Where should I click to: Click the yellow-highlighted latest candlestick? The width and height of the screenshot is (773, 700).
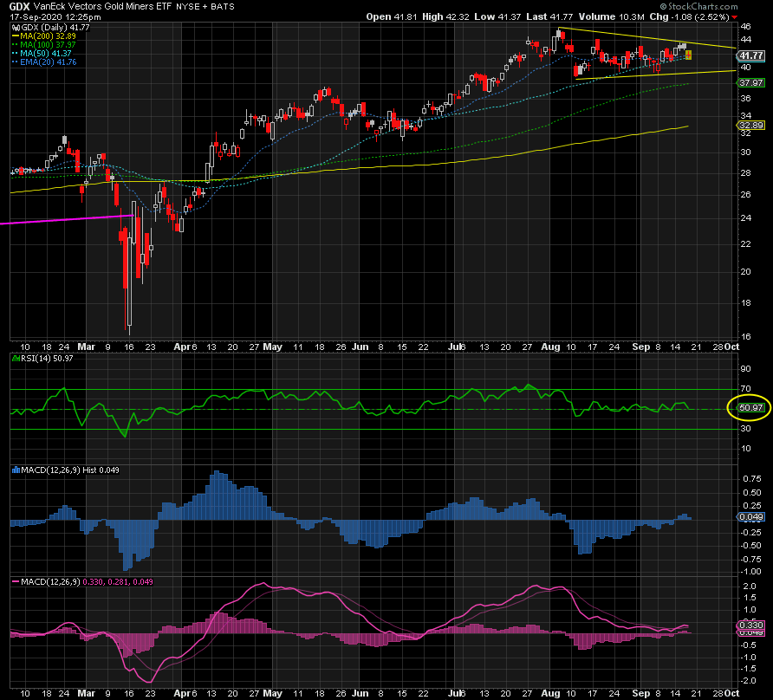click(688, 55)
